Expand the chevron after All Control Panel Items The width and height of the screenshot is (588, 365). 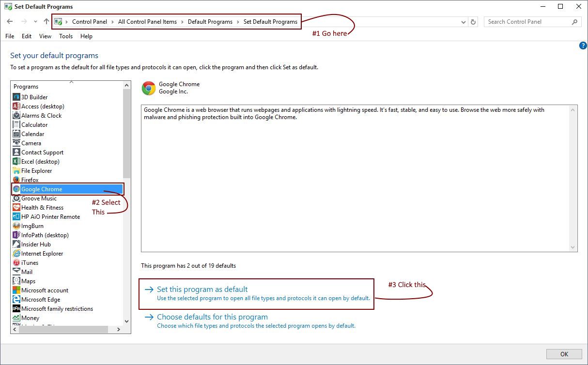click(x=182, y=22)
